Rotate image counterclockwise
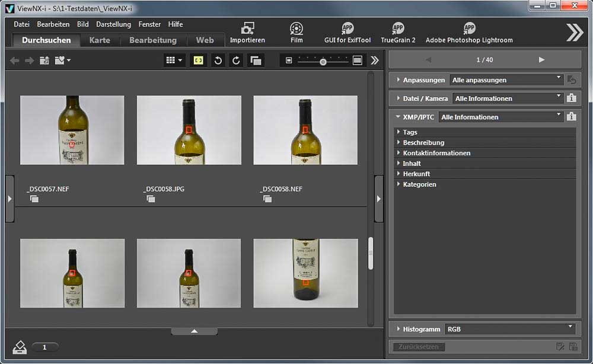Viewport: 593px width, 364px height. click(218, 60)
